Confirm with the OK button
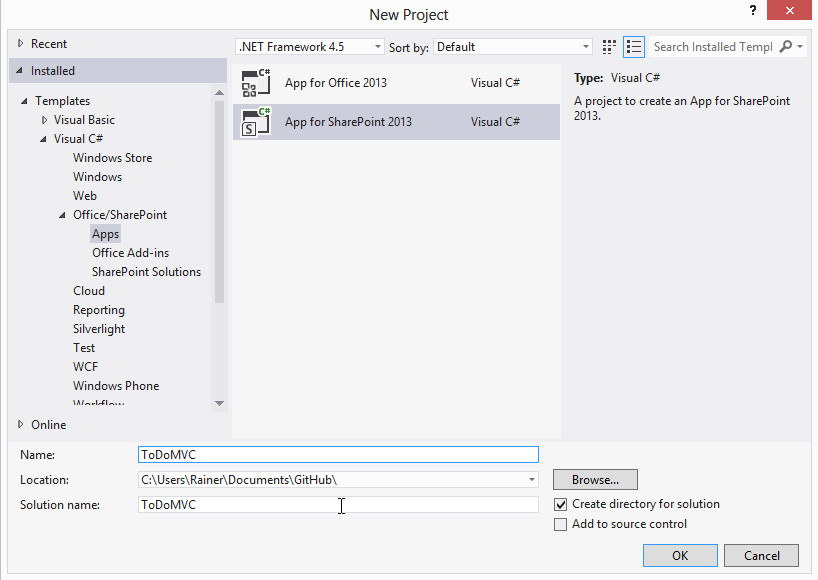The width and height of the screenshot is (818, 580). (x=680, y=555)
